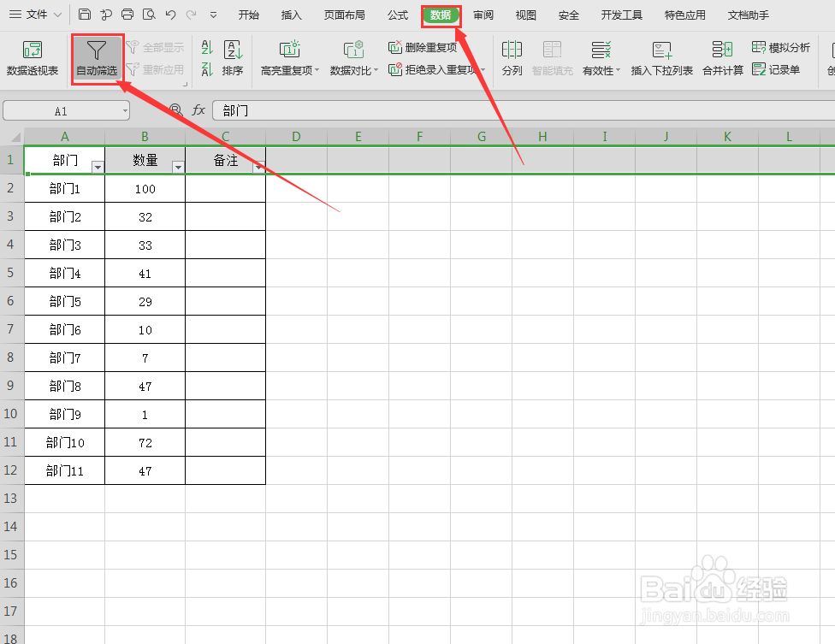Viewport: 835px width, 644px height.
Task: Open the 数据透视表 pivot table tool
Action: tap(32, 58)
